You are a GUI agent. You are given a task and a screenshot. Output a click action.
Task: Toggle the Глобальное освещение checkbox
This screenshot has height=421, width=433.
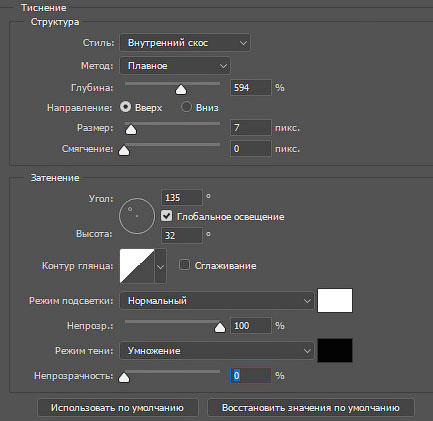(x=167, y=216)
